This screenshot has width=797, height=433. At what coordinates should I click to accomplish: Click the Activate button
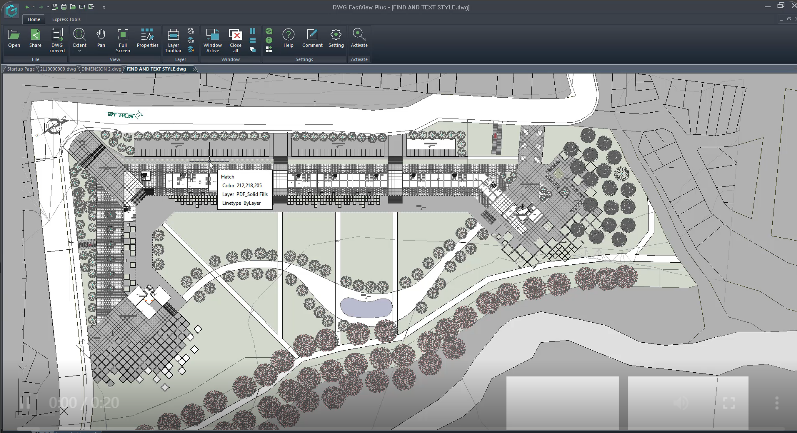click(x=359, y=38)
